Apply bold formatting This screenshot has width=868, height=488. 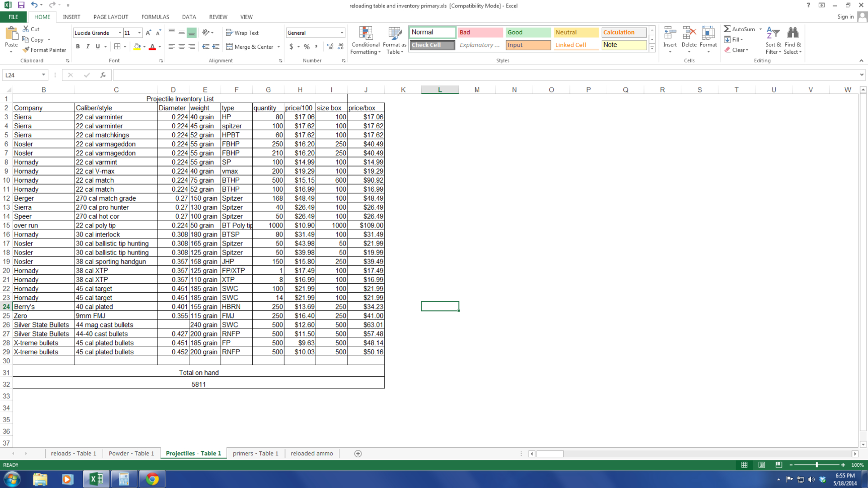[x=78, y=46]
